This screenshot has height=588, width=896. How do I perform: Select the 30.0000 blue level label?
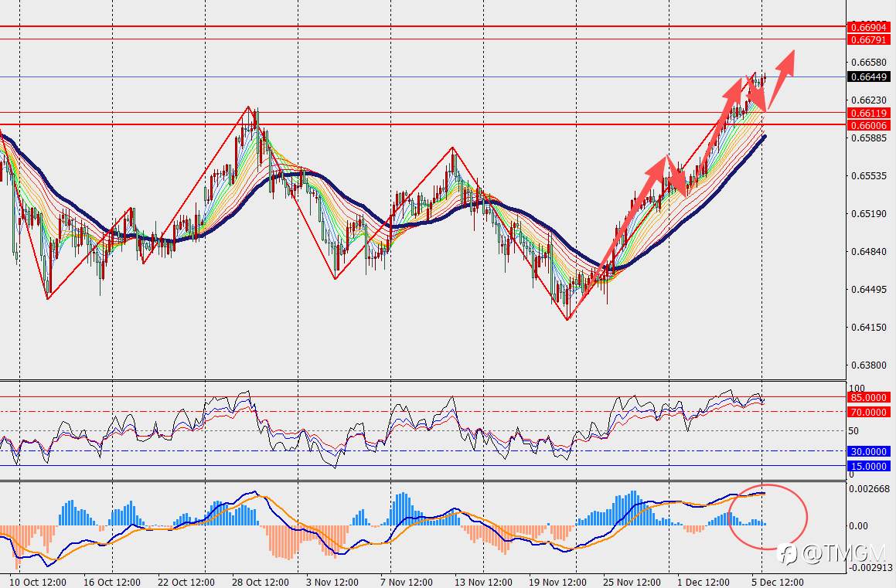click(869, 451)
